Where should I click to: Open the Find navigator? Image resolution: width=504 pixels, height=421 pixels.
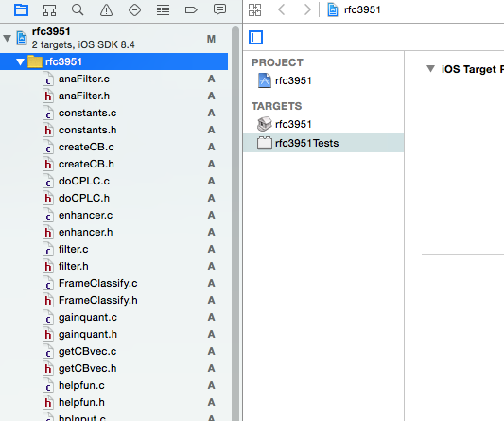[x=78, y=10]
